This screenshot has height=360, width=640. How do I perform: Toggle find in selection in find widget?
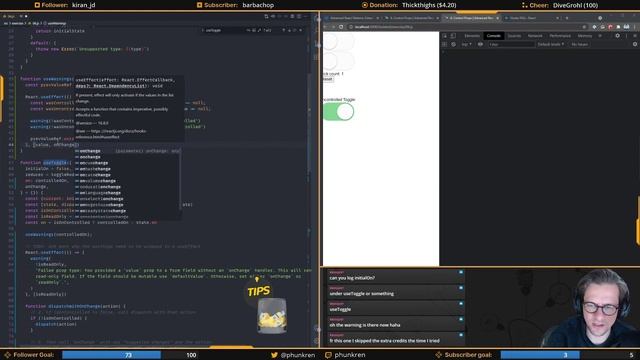coord(295,30)
